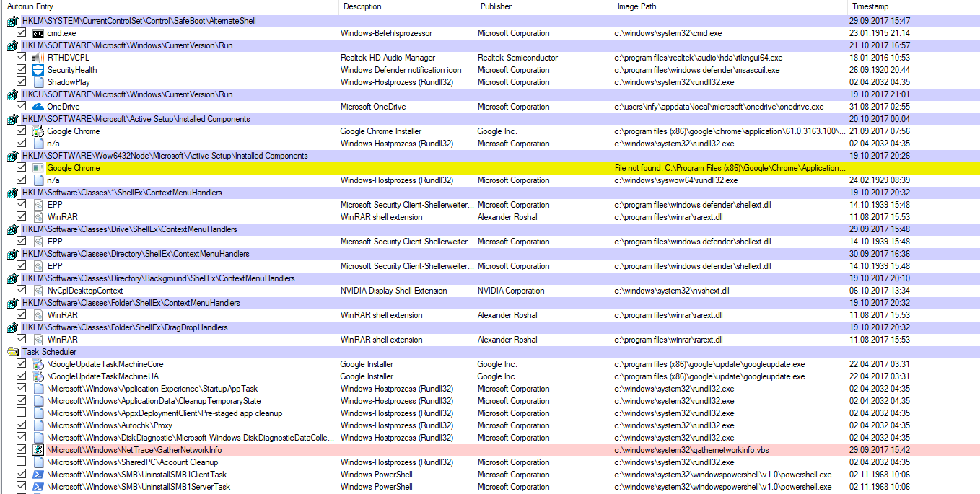Select the HKLM Active Setup\Installed Components key row
This screenshot has height=494, width=980.
490,119
